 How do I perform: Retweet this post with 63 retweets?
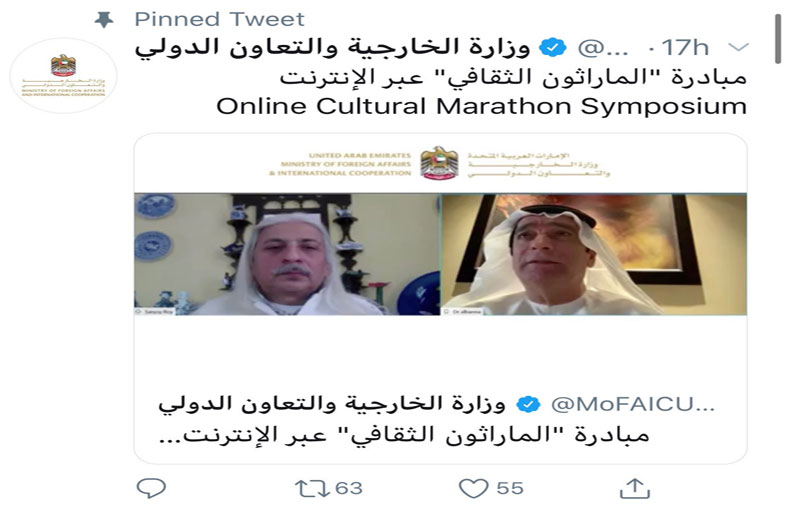point(311,488)
